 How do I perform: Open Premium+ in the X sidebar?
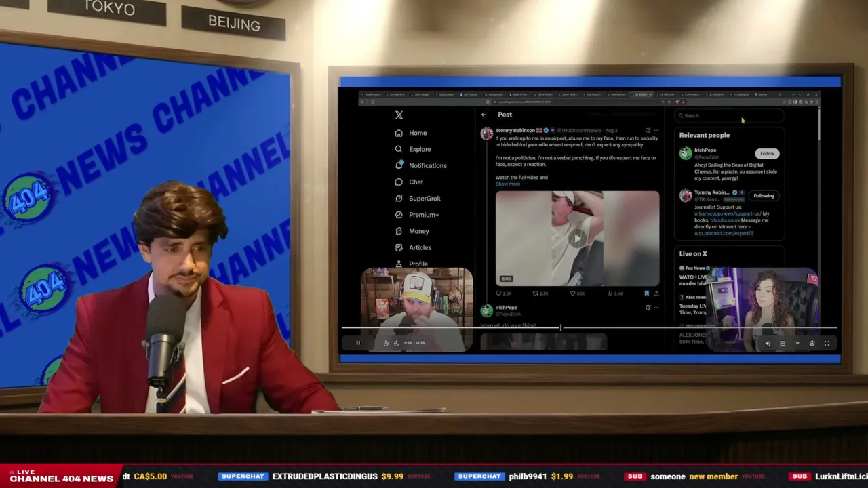click(x=416, y=215)
